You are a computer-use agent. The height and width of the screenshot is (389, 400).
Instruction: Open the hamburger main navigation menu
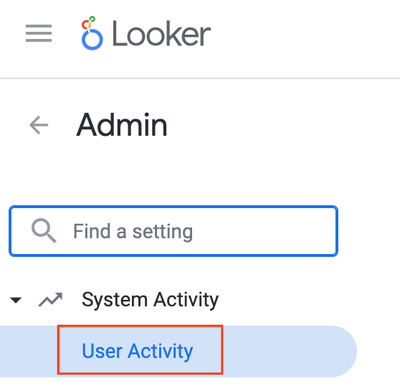[x=39, y=33]
